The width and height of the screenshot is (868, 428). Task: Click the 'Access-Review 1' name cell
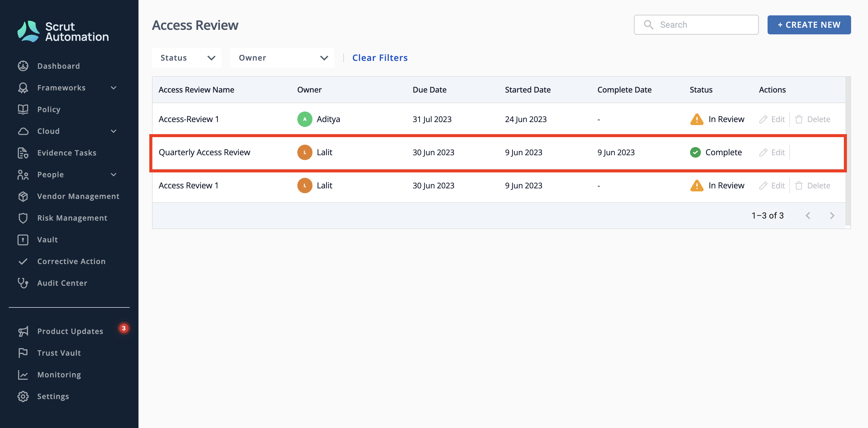pyautogui.click(x=188, y=119)
